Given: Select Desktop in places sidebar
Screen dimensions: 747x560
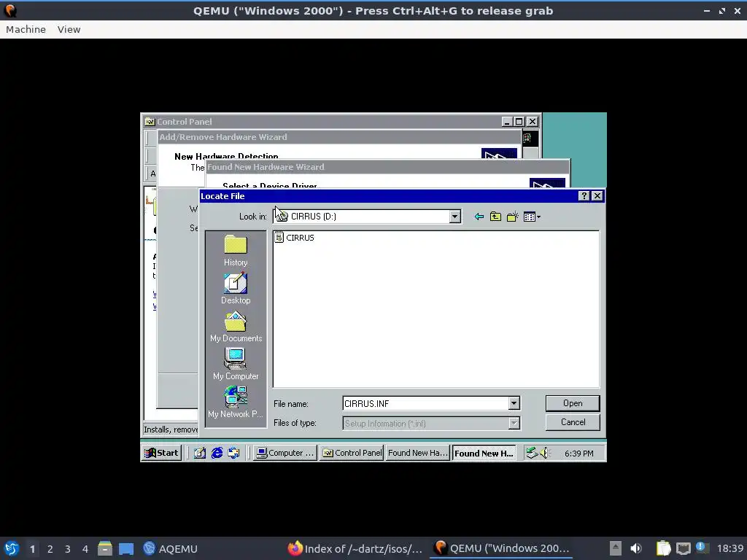Looking at the screenshot, I should click(x=236, y=289).
